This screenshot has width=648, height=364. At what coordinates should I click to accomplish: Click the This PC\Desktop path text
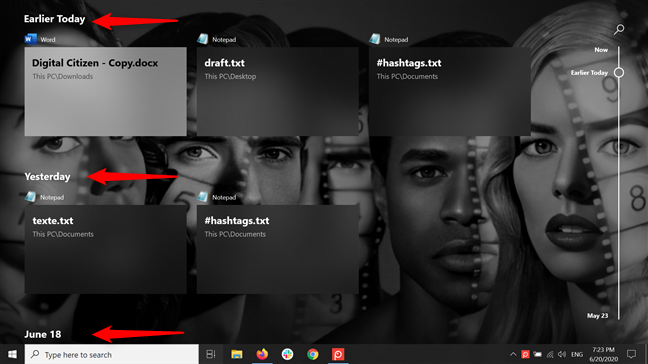(x=230, y=76)
